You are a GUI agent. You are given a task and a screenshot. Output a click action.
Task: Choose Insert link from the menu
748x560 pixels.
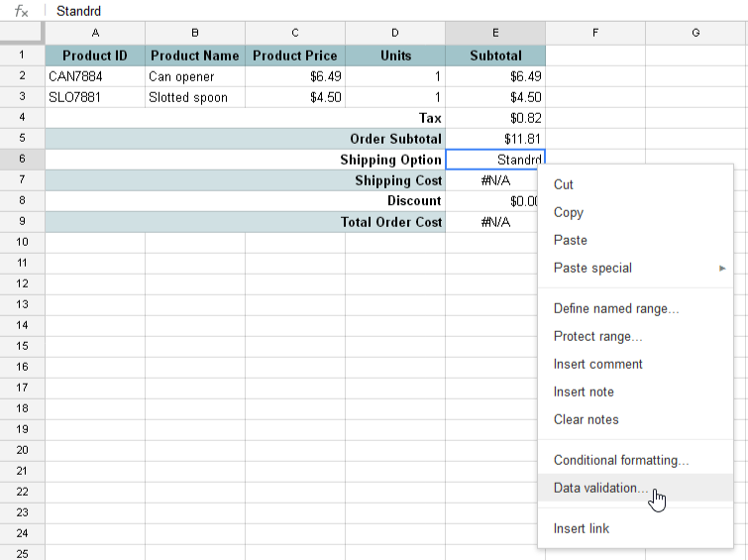(582, 528)
